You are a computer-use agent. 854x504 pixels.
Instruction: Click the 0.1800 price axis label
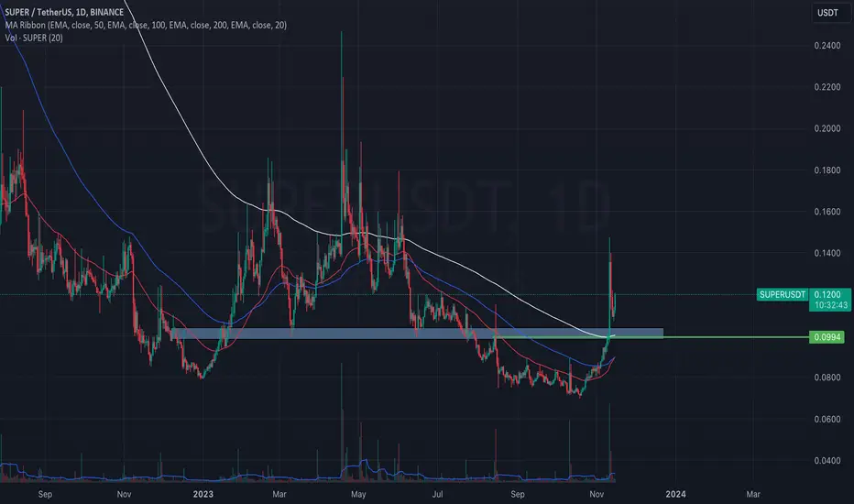tap(827, 170)
